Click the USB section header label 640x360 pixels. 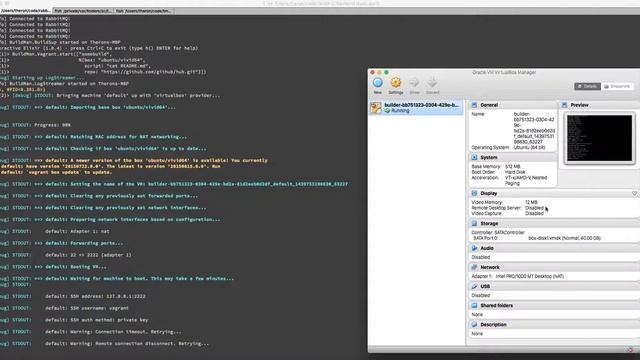coord(485,287)
